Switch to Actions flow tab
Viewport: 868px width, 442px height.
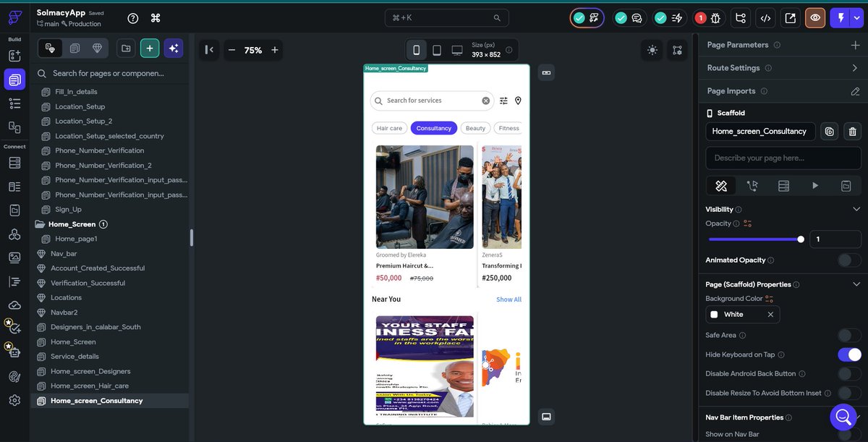(752, 186)
